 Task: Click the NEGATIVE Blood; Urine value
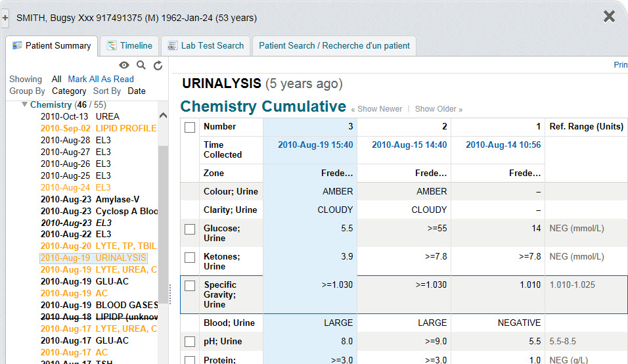[519, 323]
